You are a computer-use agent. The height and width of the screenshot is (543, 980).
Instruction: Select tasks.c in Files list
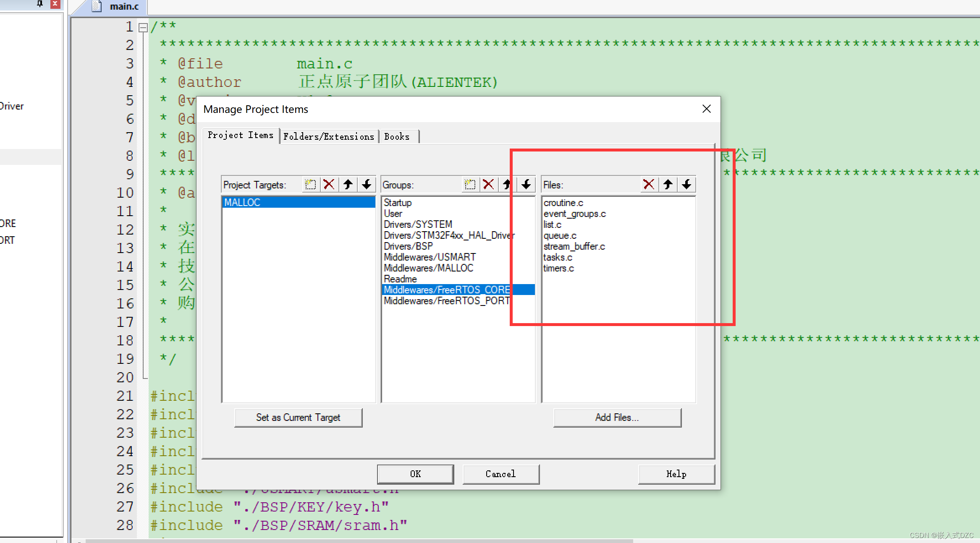(x=558, y=257)
